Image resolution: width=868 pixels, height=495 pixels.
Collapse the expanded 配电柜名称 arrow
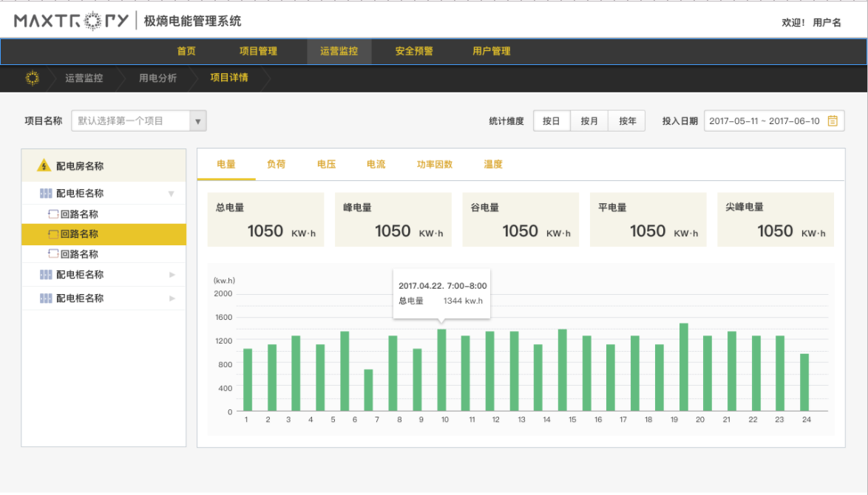pyautogui.click(x=172, y=194)
